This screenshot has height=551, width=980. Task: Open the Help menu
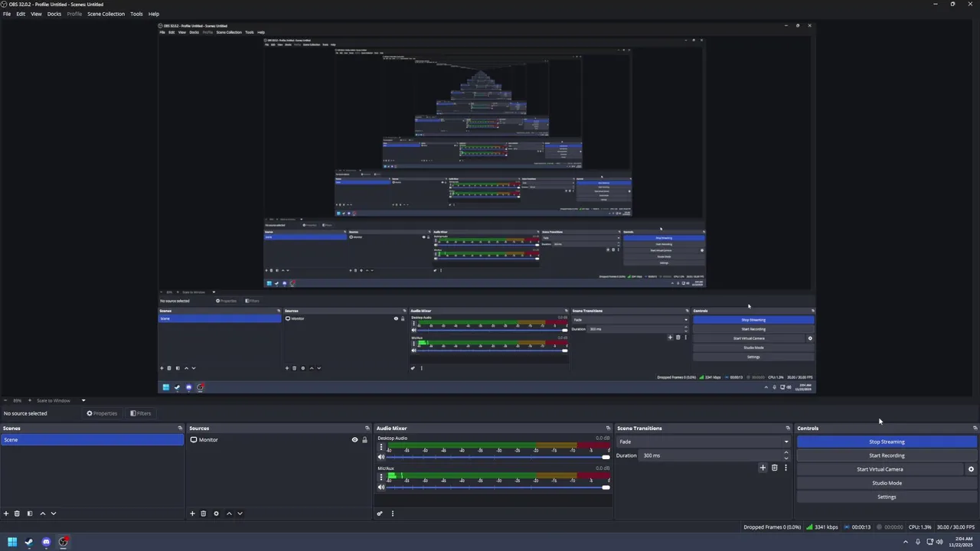tap(154, 14)
